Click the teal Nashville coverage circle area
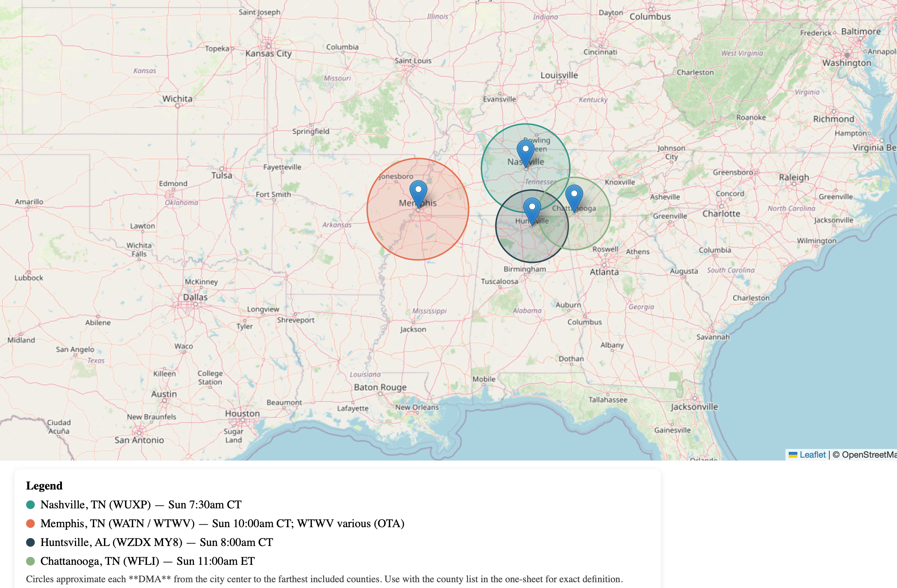The height and width of the screenshot is (588, 897). click(501, 177)
